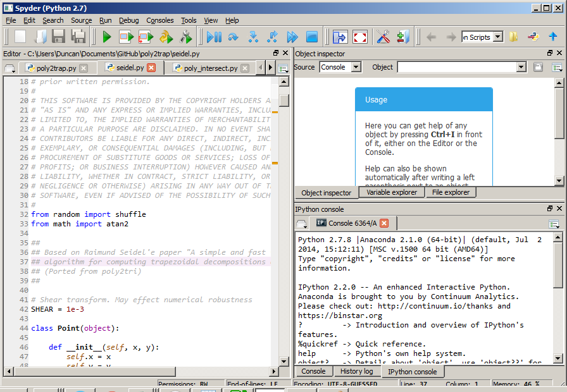Screen dimensions: 567x392
Task: Toggle fullscreen mode with the red icon
Action: (x=360, y=37)
